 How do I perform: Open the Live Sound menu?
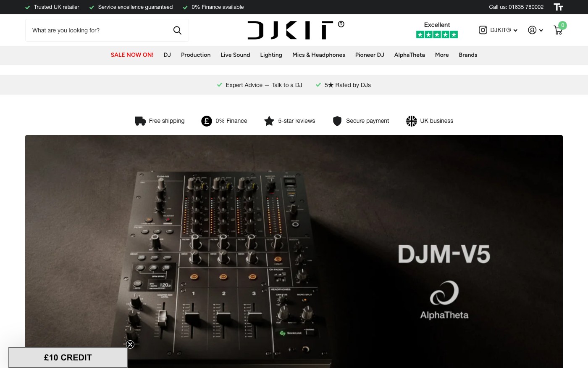click(x=235, y=55)
